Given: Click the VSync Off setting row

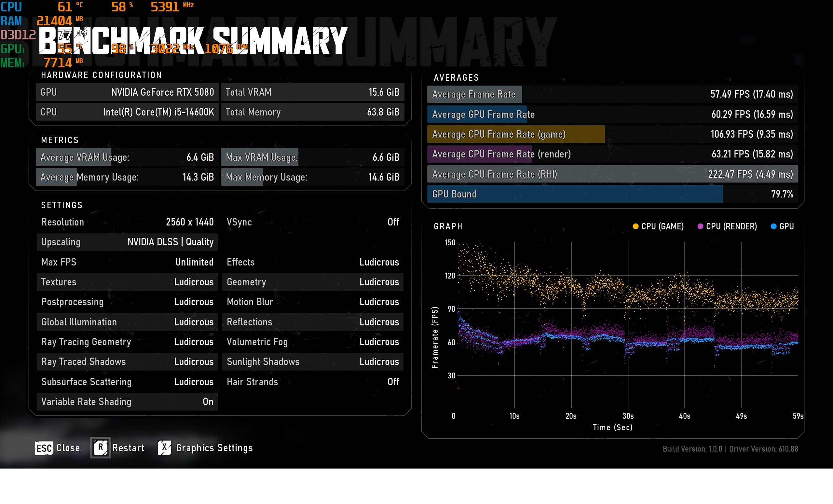Looking at the screenshot, I should coord(313,222).
